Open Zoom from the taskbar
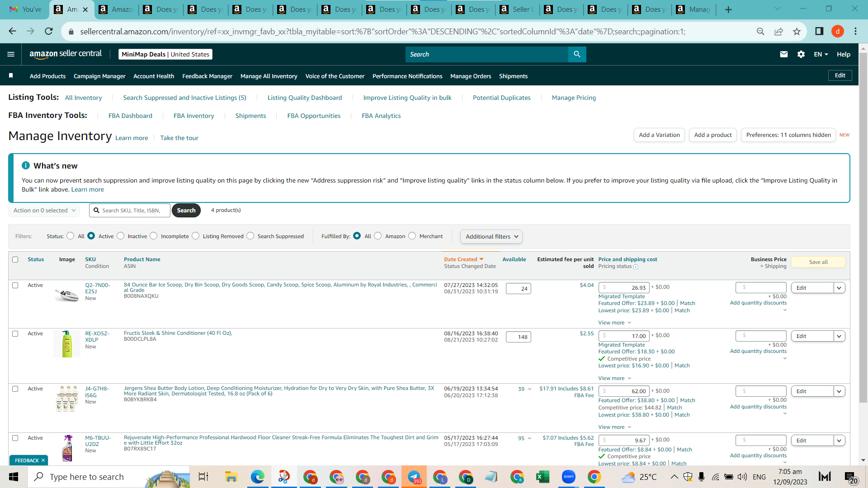This screenshot has height=488, width=868. [569, 477]
